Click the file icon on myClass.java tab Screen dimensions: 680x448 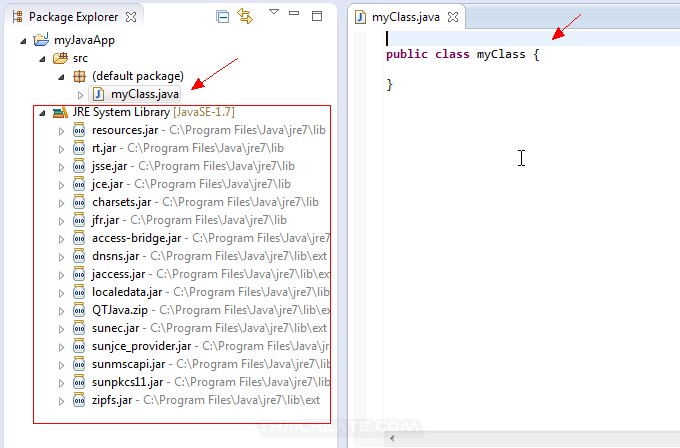tap(360, 17)
